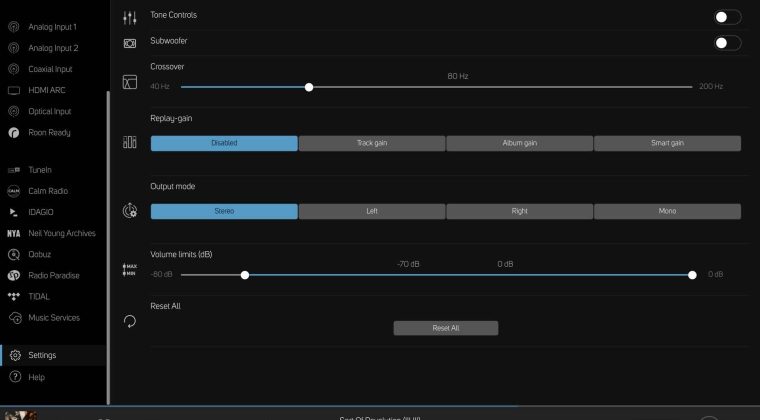This screenshot has width=760, height=420.
Task: Set Replay-gain to Track gain
Action: [x=371, y=143]
